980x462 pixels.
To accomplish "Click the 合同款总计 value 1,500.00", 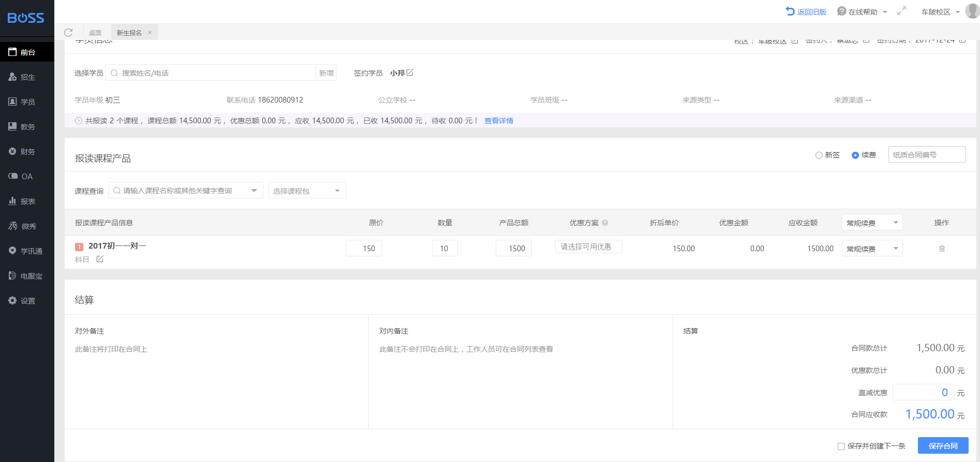I will tap(936, 348).
